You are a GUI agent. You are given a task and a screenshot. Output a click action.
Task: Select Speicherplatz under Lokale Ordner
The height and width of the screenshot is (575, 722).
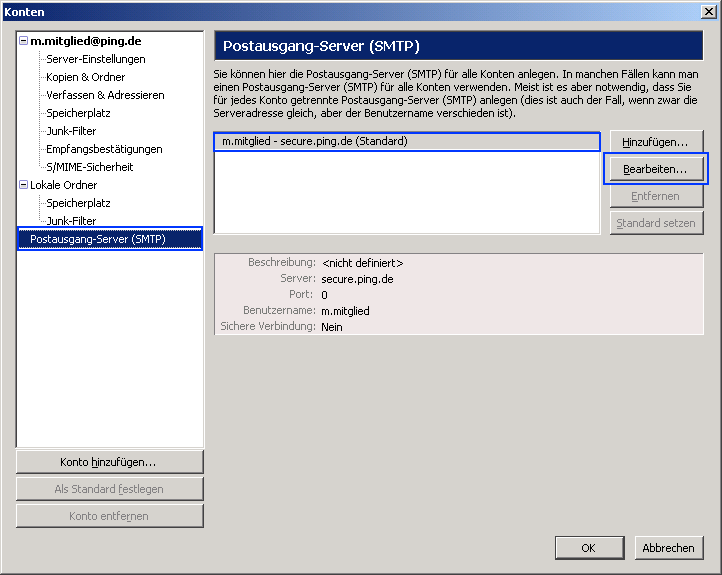[x=78, y=203]
